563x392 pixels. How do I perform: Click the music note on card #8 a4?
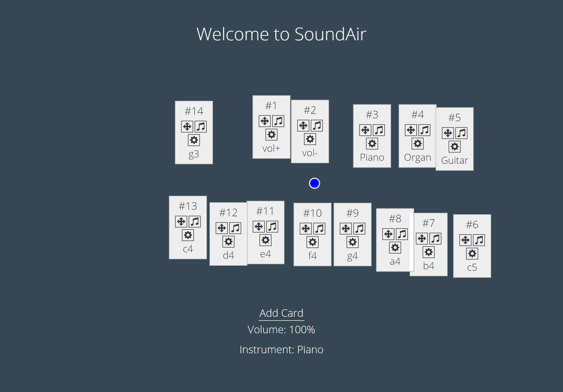click(402, 234)
